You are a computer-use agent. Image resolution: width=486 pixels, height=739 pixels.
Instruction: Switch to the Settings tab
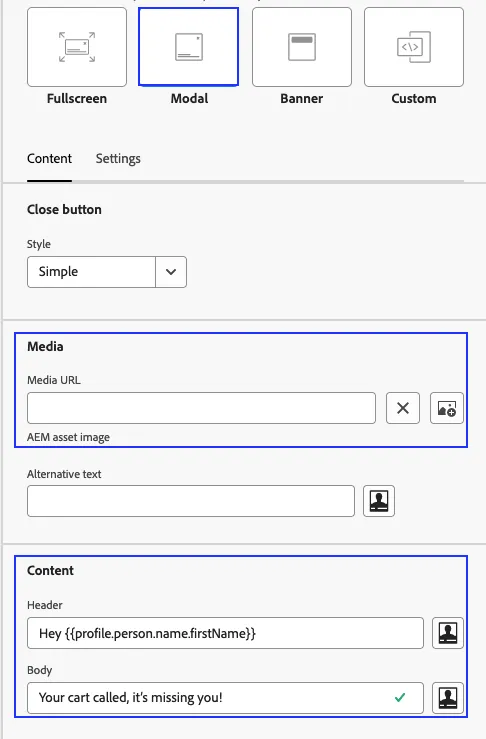click(x=118, y=159)
